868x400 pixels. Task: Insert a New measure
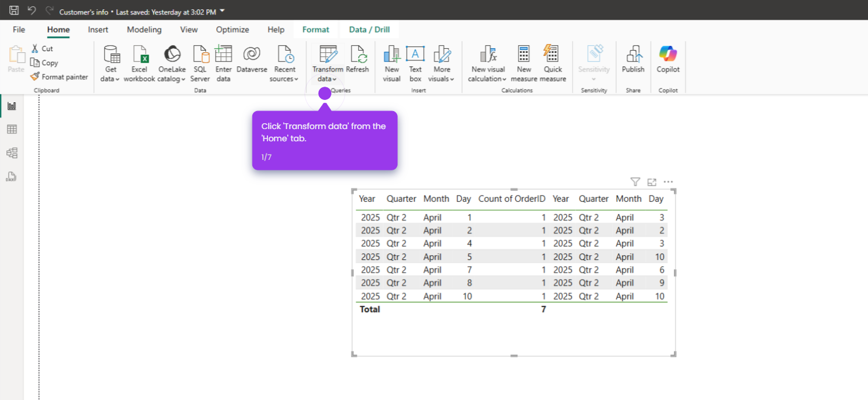click(x=523, y=61)
